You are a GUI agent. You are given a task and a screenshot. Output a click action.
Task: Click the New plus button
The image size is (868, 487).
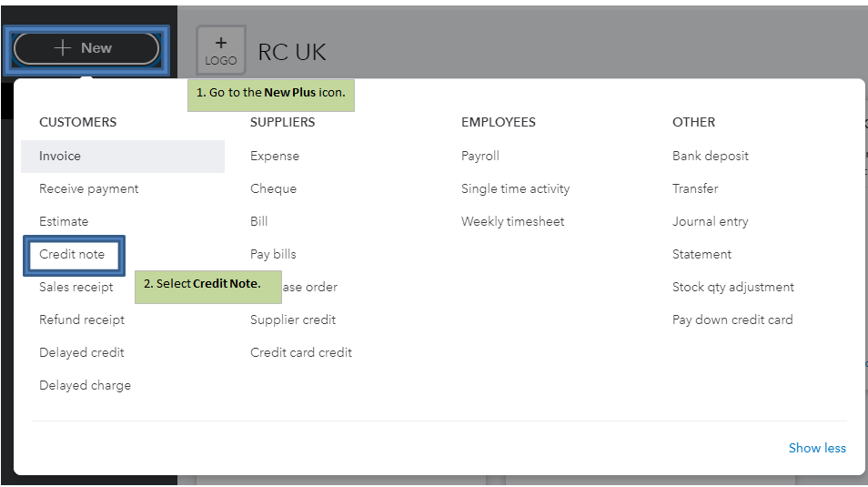click(x=86, y=48)
